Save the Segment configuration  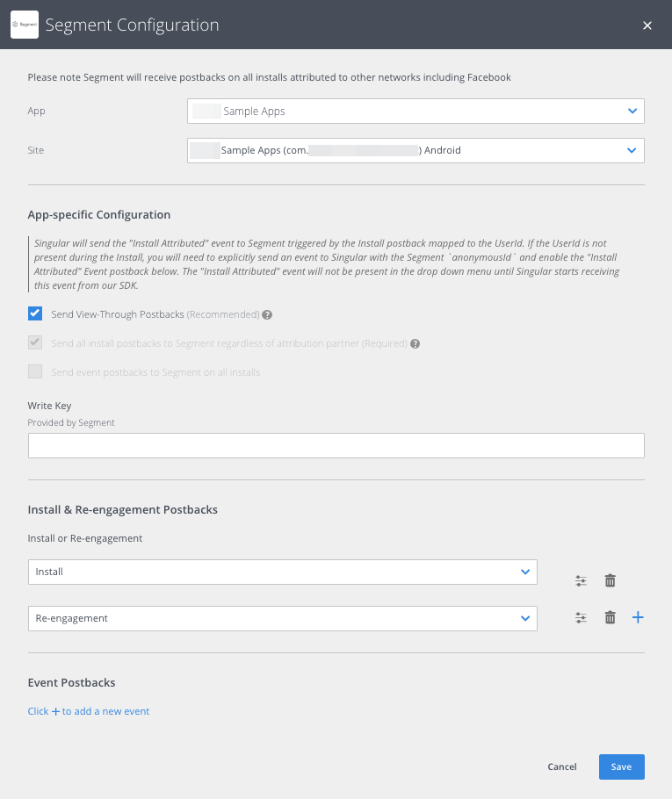[621, 767]
